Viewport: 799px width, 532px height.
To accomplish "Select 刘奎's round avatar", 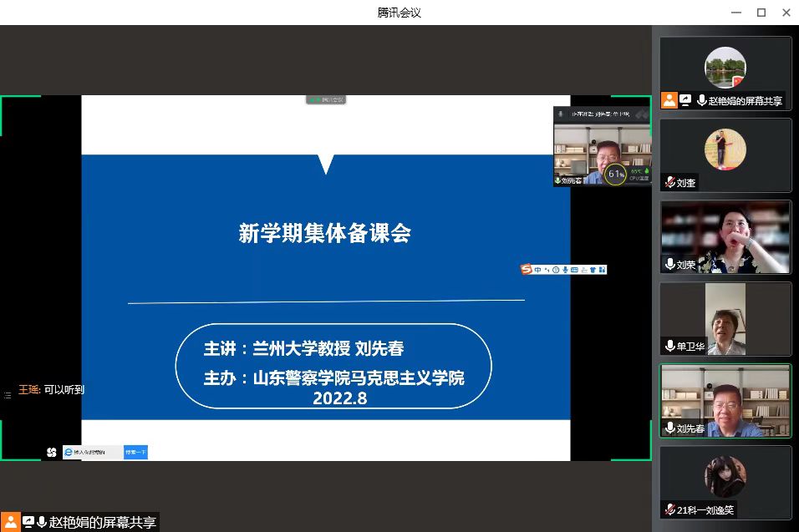I will click(725, 149).
